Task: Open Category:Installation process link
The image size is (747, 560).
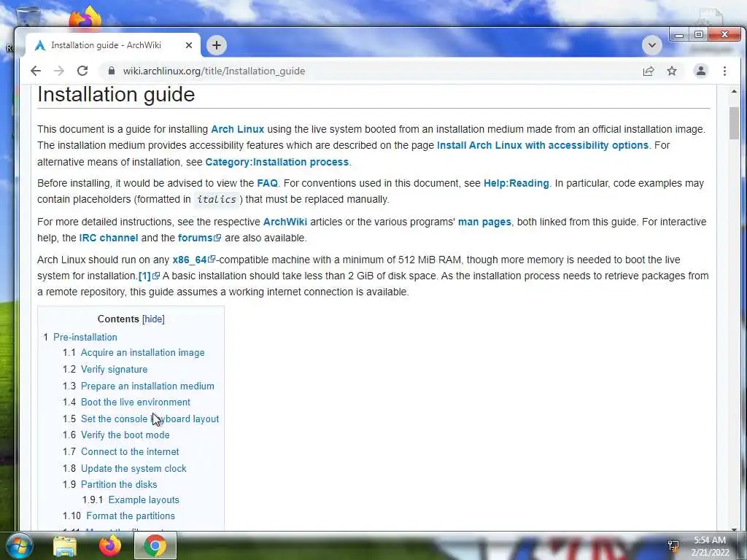Action: click(276, 162)
